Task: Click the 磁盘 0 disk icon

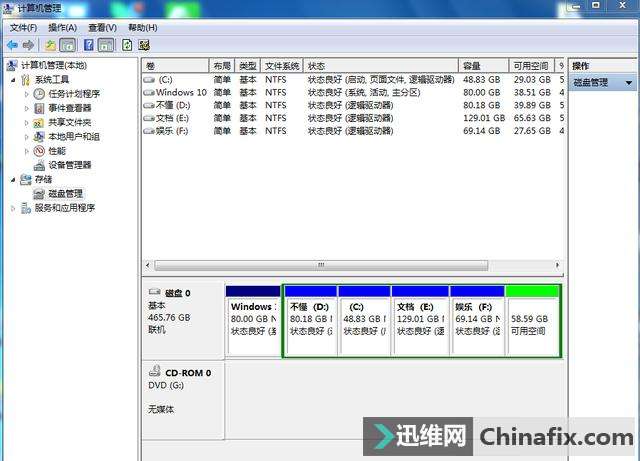Action: point(155,292)
